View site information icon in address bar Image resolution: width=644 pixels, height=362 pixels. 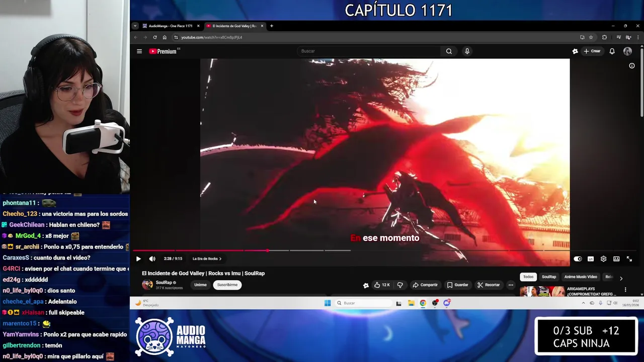click(x=176, y=37)
